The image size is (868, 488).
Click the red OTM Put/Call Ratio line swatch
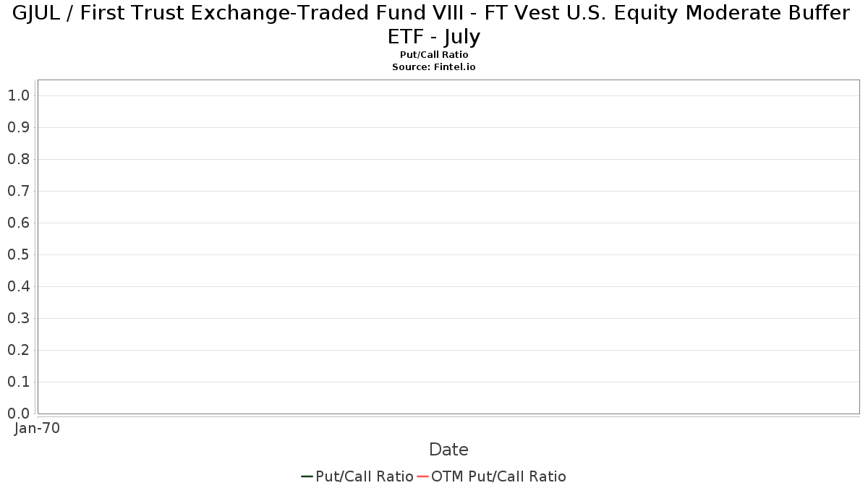[422, 476]
